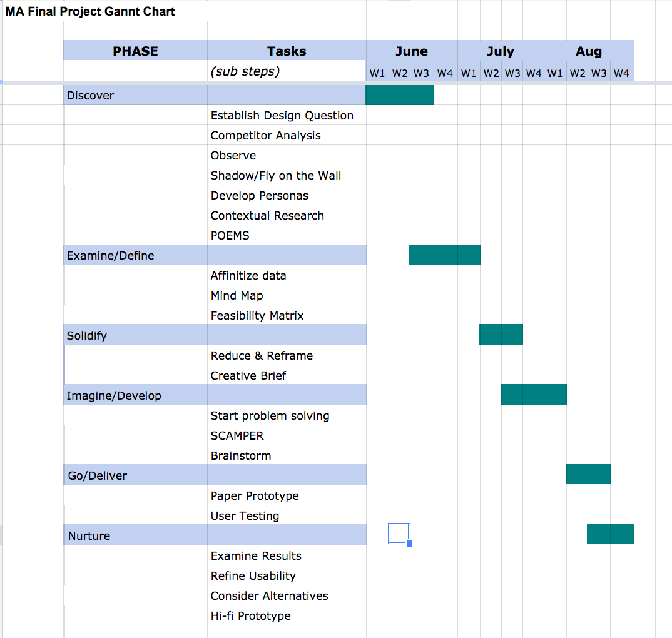Screen dimensions: 672x638
Task: Select the Go/Deliver phase cell
Action: pos(135,475)
